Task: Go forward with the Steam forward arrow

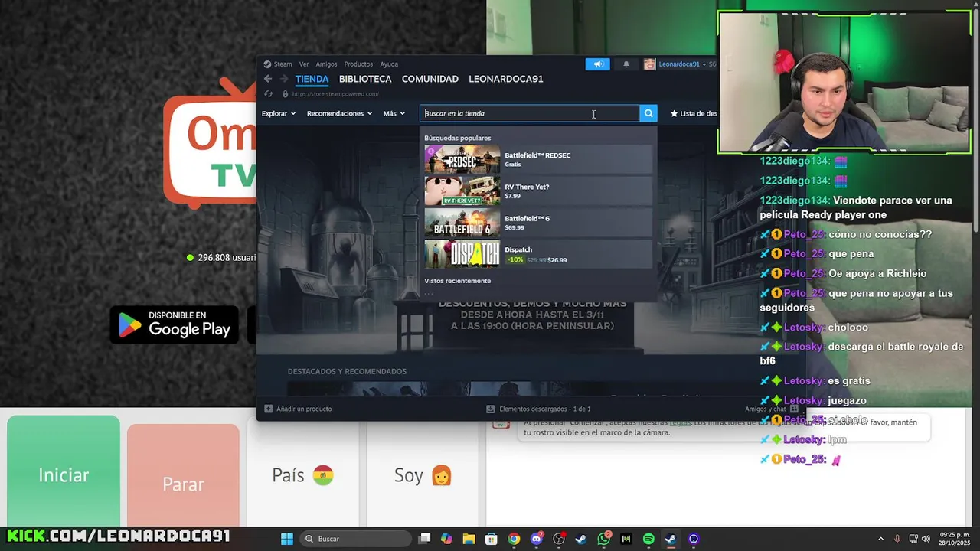Action: 283,79
